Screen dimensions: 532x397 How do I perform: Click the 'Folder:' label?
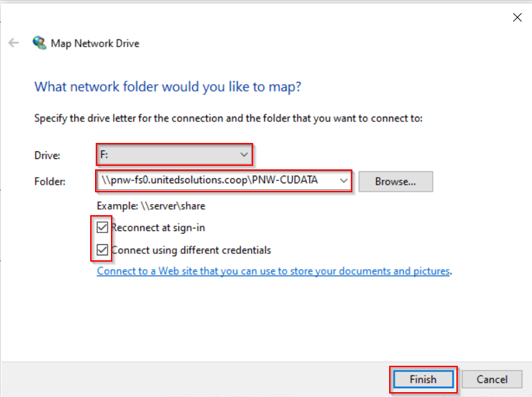pos(51,182)
